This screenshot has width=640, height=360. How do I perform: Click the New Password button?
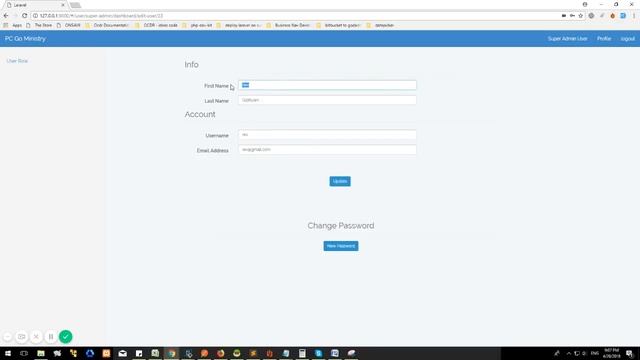[x=341, y=246]
